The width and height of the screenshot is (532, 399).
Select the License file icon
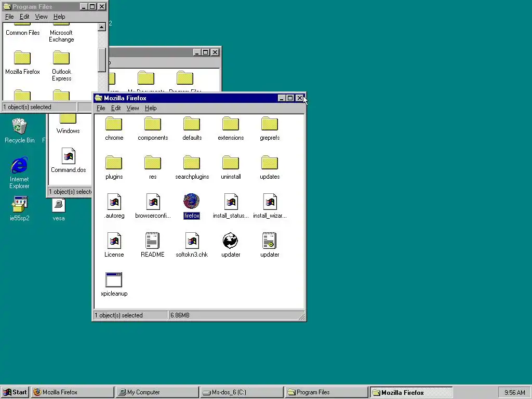pyautogui.click(x=114, y=241)
